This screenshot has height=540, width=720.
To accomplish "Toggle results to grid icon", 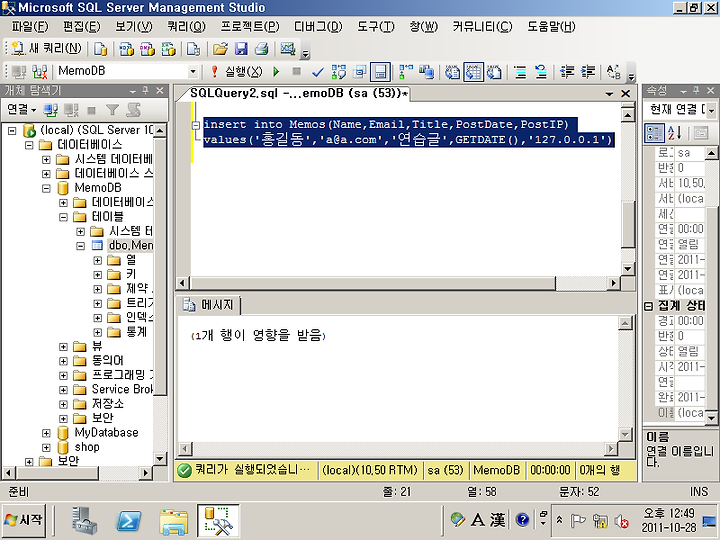I will (x=473, y=72).
